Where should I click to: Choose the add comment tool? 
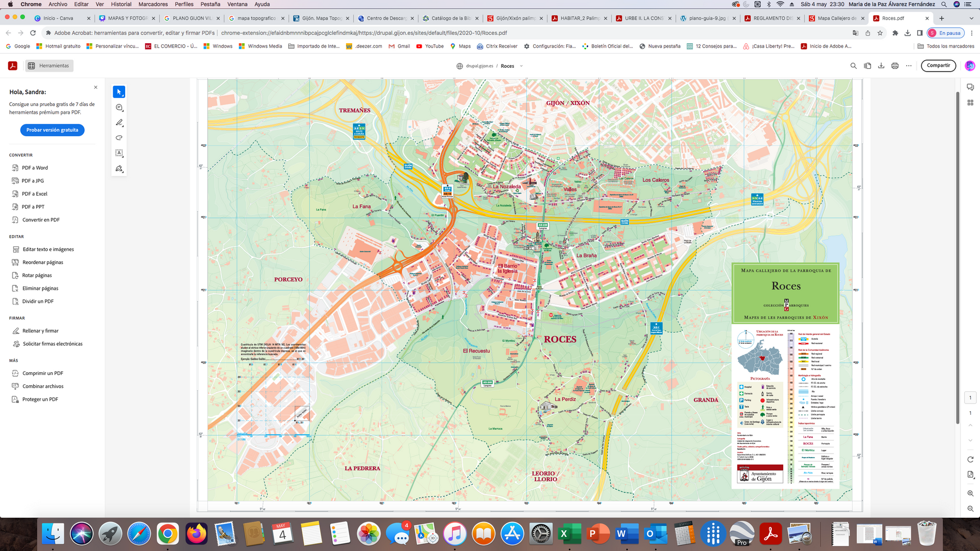click(x=119, y=108)
